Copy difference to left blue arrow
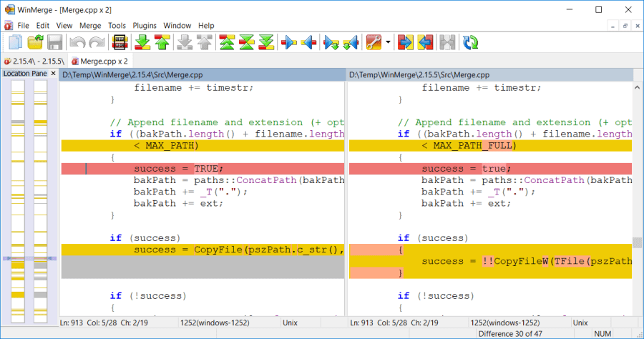The width and height of the screenshot is (644, 339). pos(309,42)
